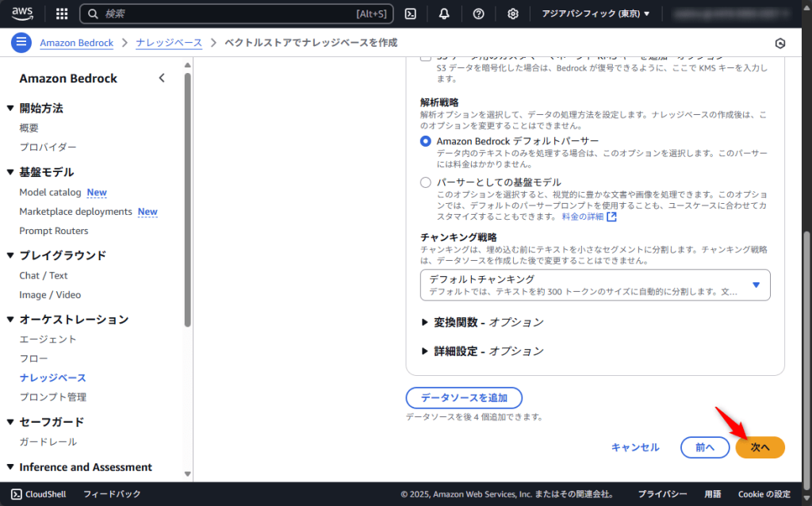
Task: Open the AWS services grid menu
Action: 62,13
